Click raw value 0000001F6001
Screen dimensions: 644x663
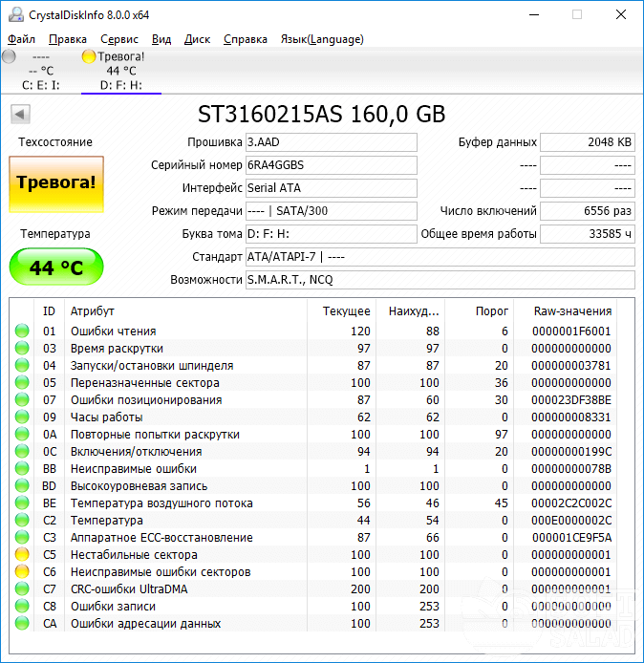[x=571, y=331]
